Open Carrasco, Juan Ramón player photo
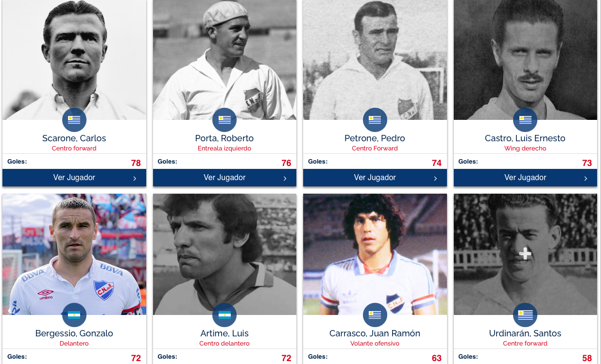 click(x=375, y=254)
